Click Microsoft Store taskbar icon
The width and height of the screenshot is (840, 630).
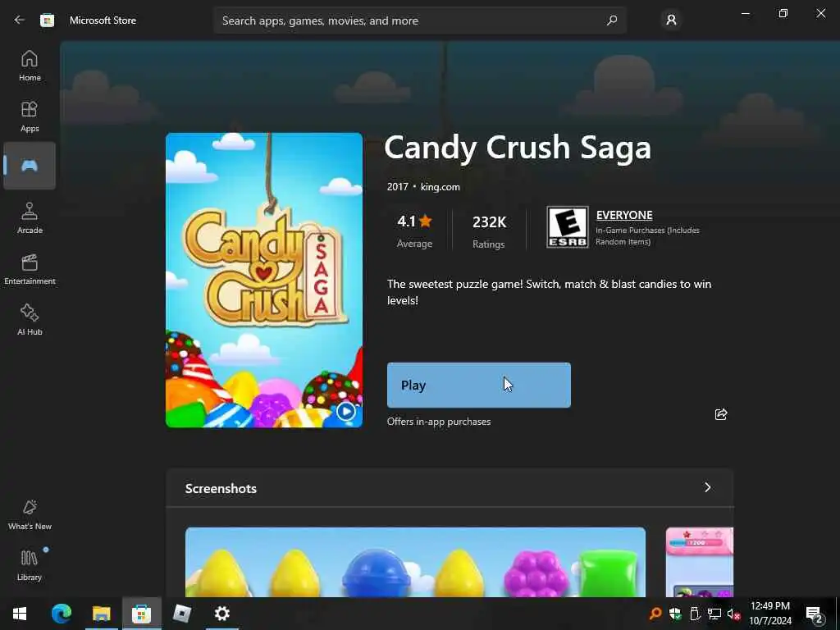coord(141,614)
